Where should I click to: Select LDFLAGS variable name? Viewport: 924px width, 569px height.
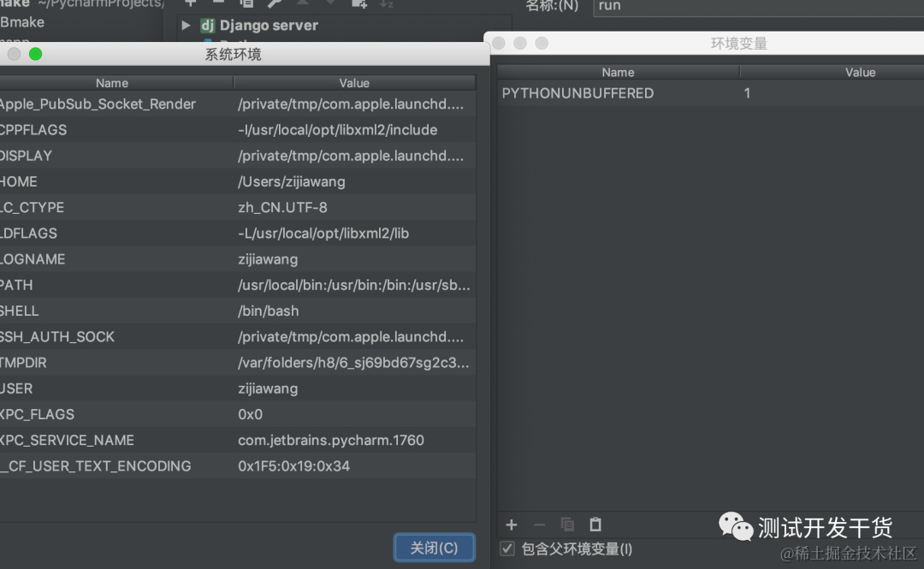(x=28, y=234)
